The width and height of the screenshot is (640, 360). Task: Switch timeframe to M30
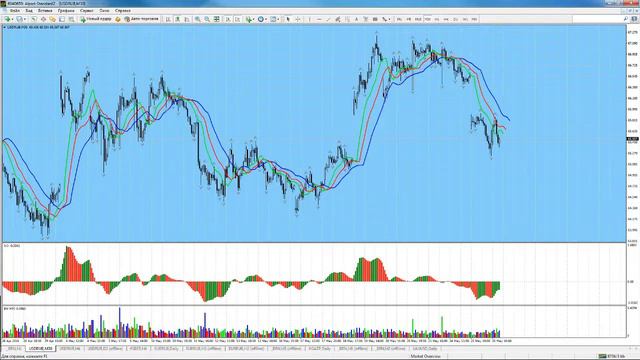click(x=427, y=19)
